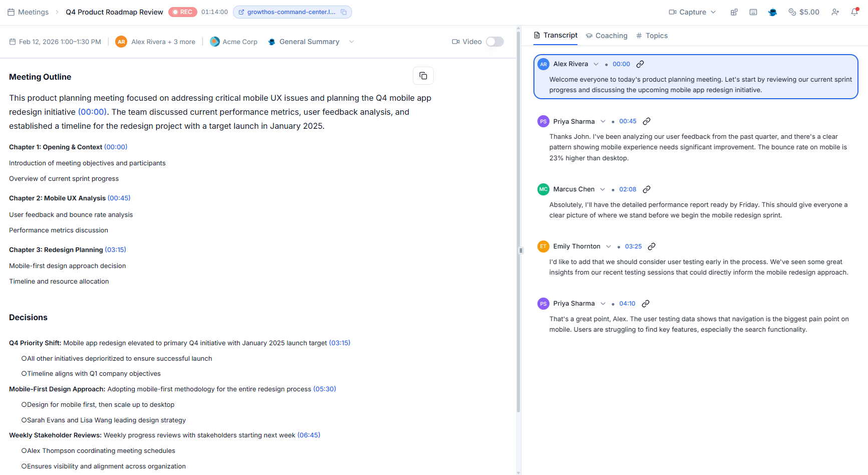Click the chain link icon on Alex Rivera's transcript entry

coord(640,64)
